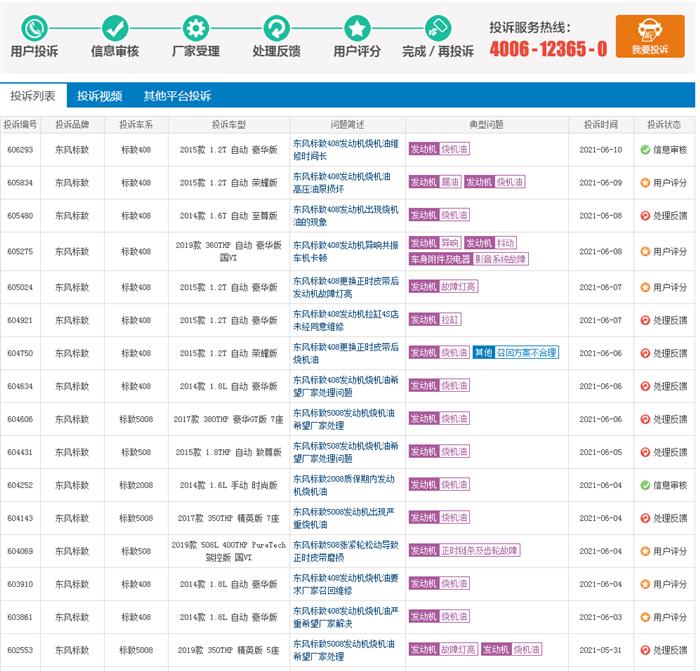Image resolution: width=700 pixels, height=671 pixels.
Task: Open link 东风标致408更换正时皮带后烧机油
Action: (346, 353)
